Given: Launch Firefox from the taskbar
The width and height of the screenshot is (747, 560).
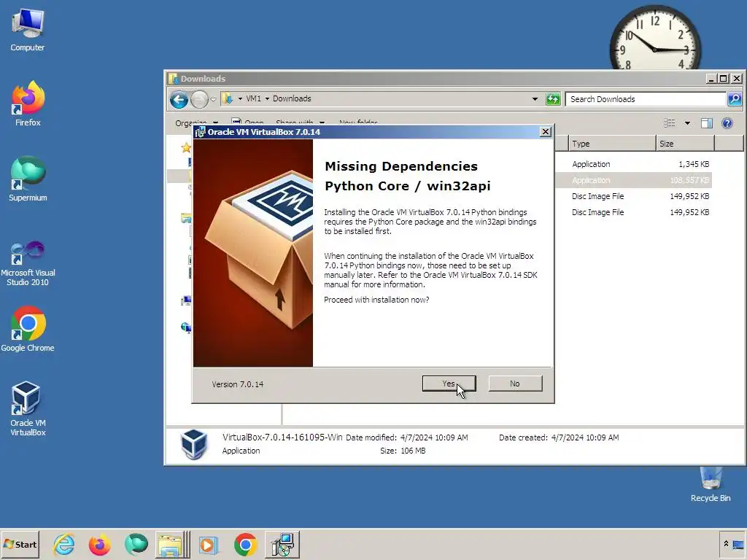Looking at the screenshot, I should tap(99, 544).
